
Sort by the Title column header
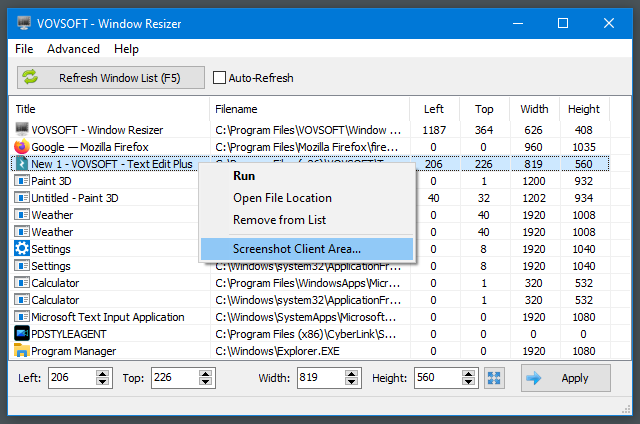point(109,109)
